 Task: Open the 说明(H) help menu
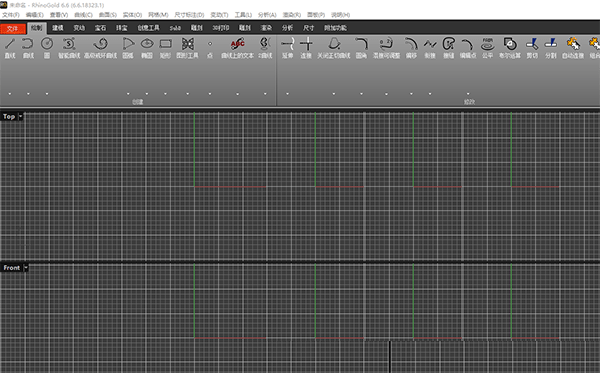tap(341, 15)
